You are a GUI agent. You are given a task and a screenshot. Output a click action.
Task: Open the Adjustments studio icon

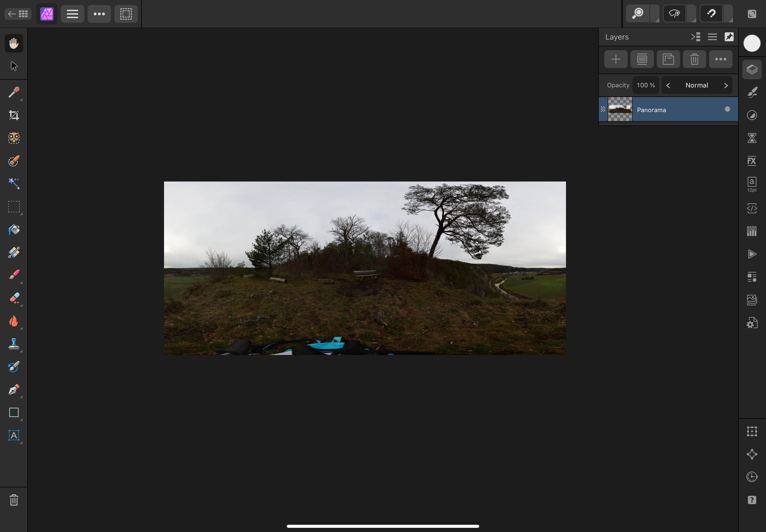tap(752, 115)
